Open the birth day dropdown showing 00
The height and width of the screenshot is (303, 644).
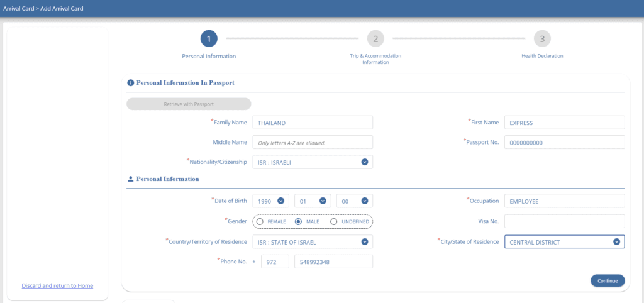(364, 201)
